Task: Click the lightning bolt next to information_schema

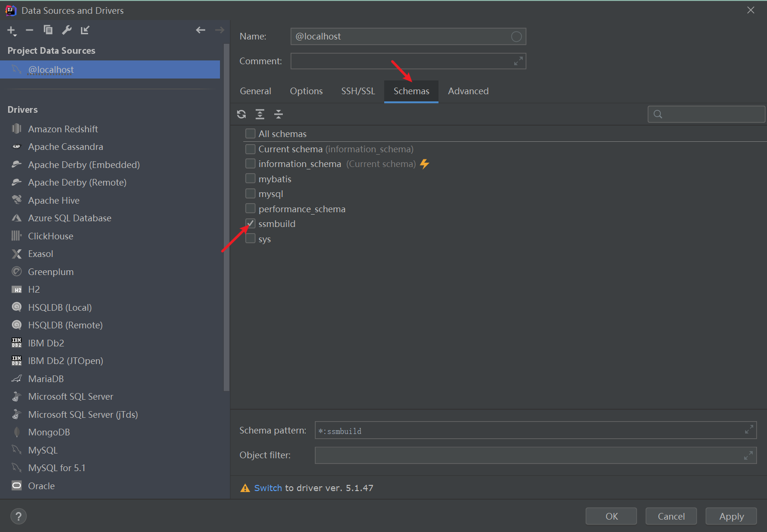Action: 425,164
